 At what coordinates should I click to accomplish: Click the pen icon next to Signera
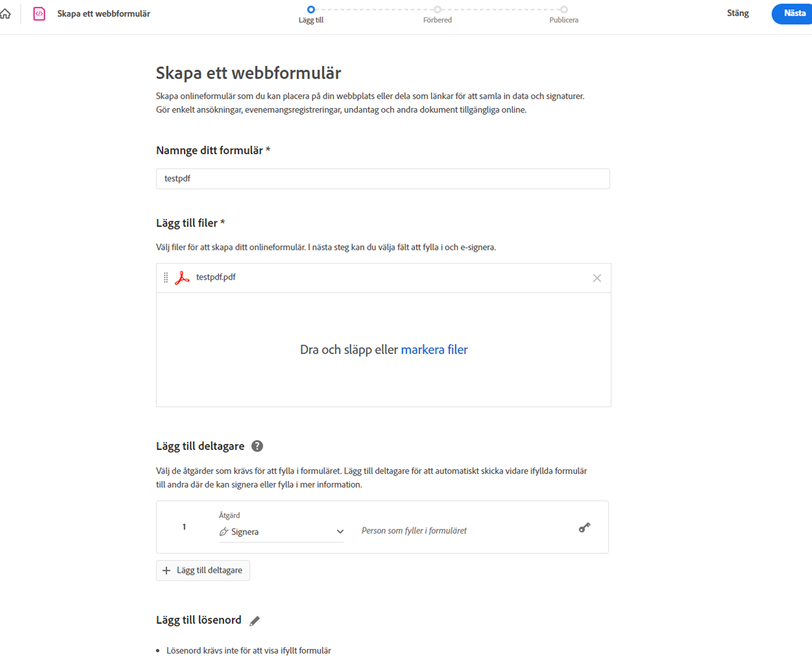[224, 532]
